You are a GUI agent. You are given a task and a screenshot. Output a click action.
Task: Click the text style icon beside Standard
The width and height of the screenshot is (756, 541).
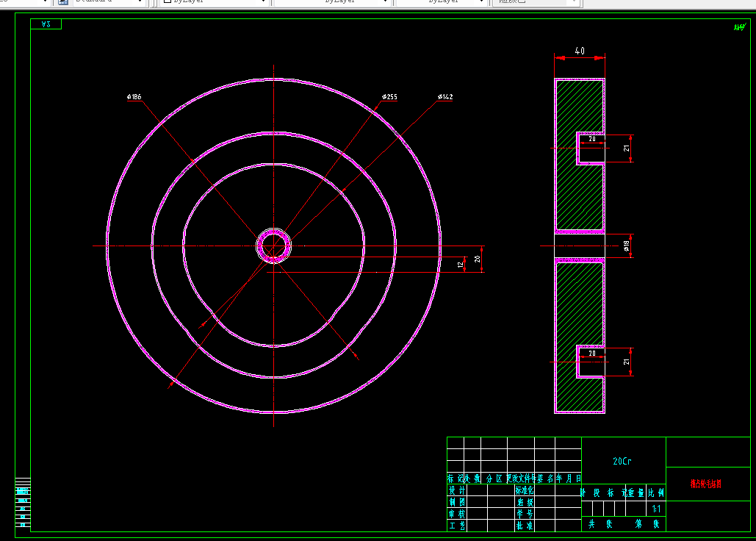click(x=62, y=2)
